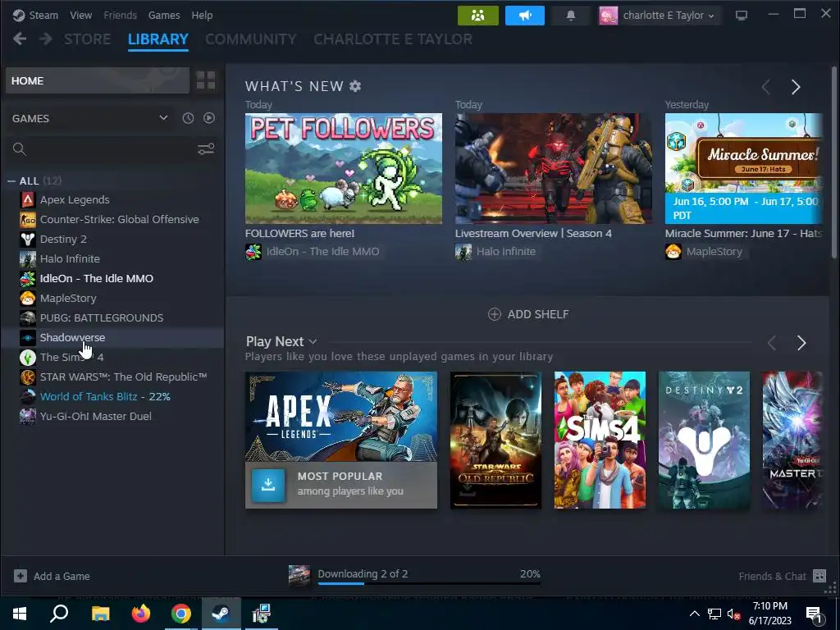Open the Livestream Overview Season 4 thumbnail
The height and width of the screenshot is (630, 840).
tap(554, 168)
